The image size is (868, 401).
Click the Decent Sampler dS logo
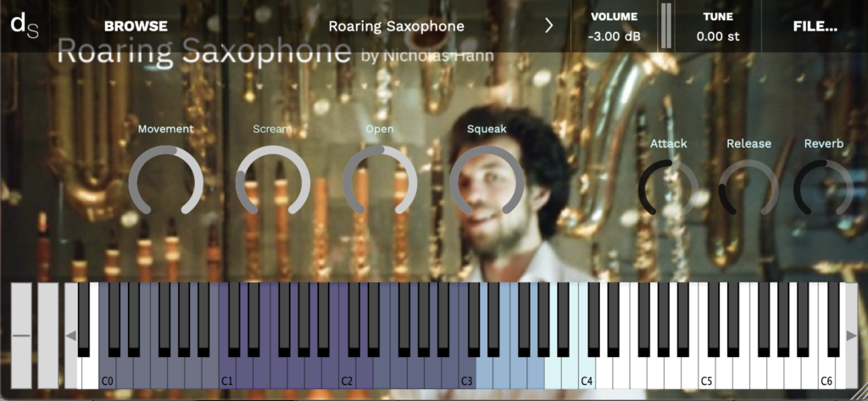pyautogui.click(x=25, y=25)
